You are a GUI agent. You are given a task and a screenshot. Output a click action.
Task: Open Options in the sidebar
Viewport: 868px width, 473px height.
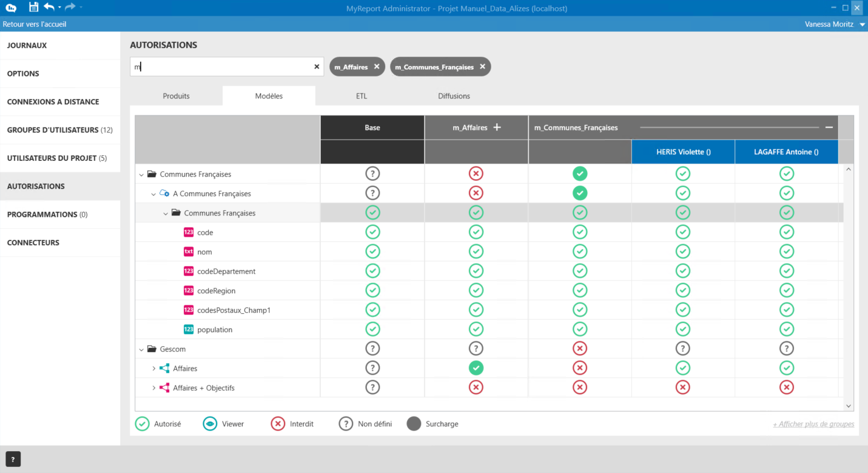tap(60, 73)
